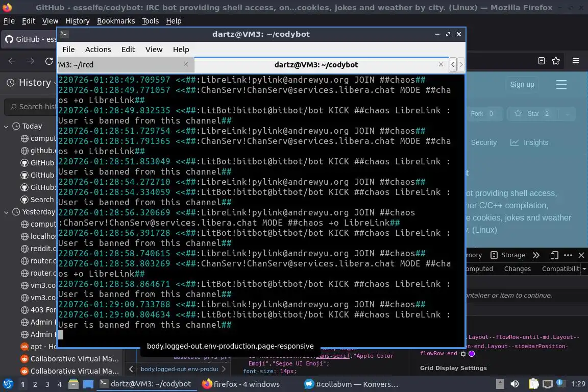The height and width of the screenshot is (392, 588).
Task: Open #collabvm Konversation from the taskbar
Action: coord(351,384)
